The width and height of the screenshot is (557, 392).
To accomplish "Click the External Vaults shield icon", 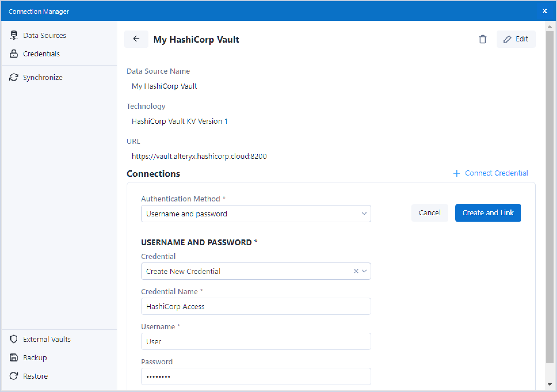I will point(14,339).
